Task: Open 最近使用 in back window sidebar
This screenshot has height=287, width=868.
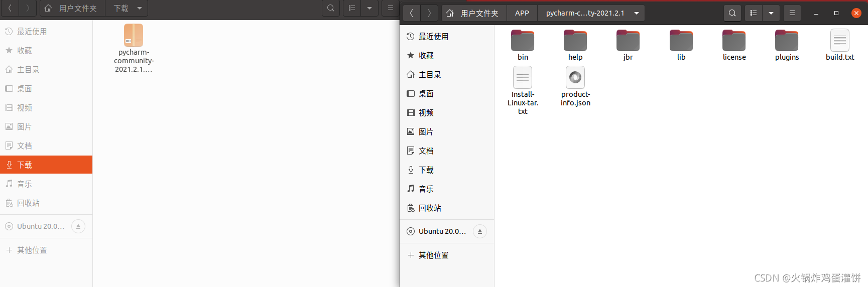Action: click(46, 31)
